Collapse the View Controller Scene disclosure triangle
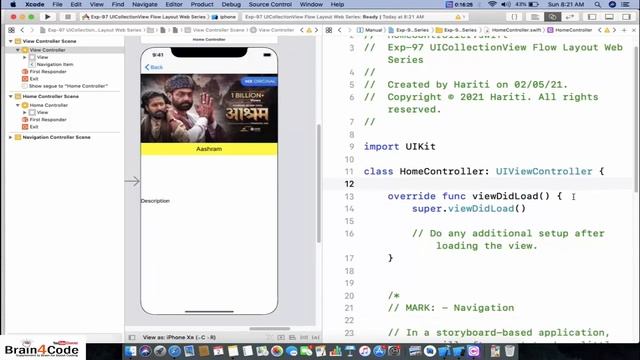The image size is (640, 360). (x=11, y=41)
